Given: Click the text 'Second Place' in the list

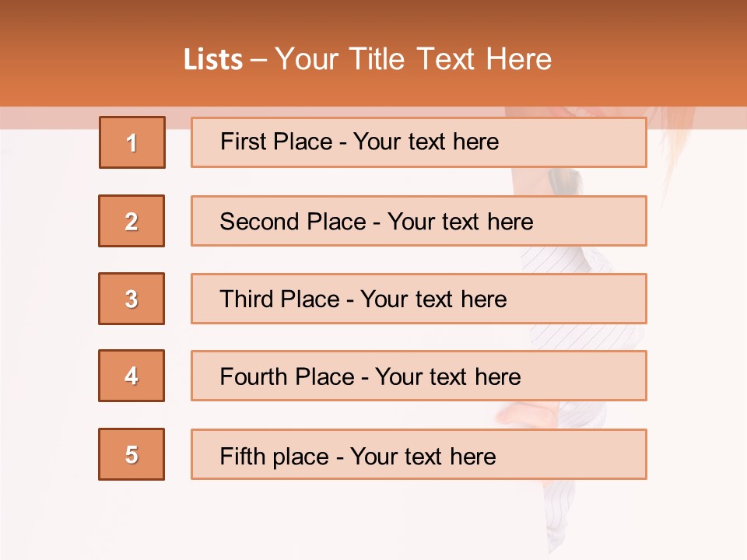Looking at the screenshot, I should point(293,222).
